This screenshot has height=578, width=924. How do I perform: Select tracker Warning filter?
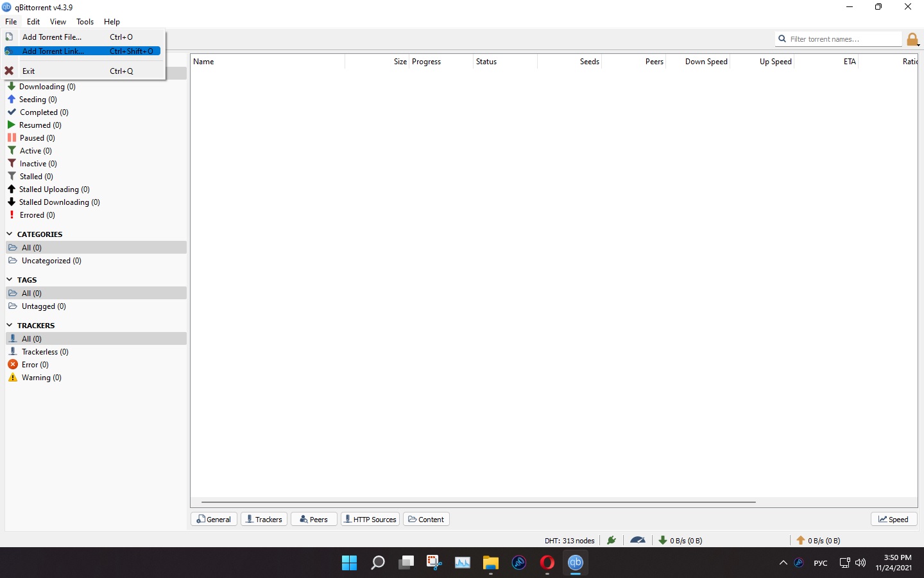pos(96,377)
